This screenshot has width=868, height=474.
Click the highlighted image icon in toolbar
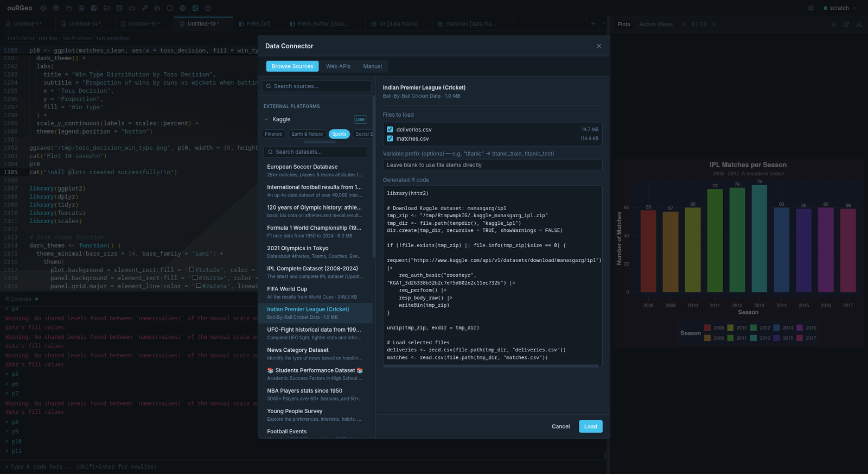tap(195, 8)
